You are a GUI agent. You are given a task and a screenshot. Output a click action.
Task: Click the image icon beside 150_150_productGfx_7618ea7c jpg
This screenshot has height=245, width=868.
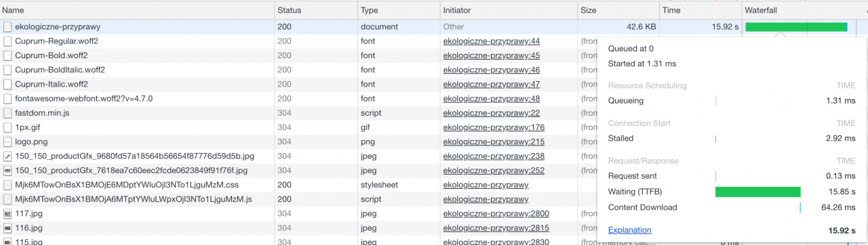[x=7, y=171]
